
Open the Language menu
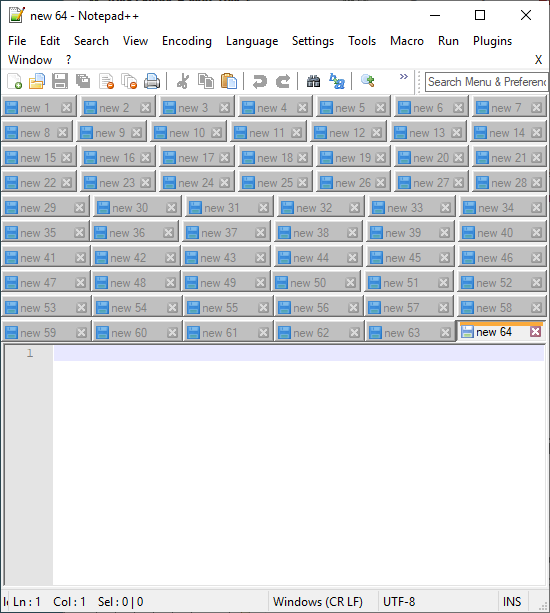[x=252, y=41]
